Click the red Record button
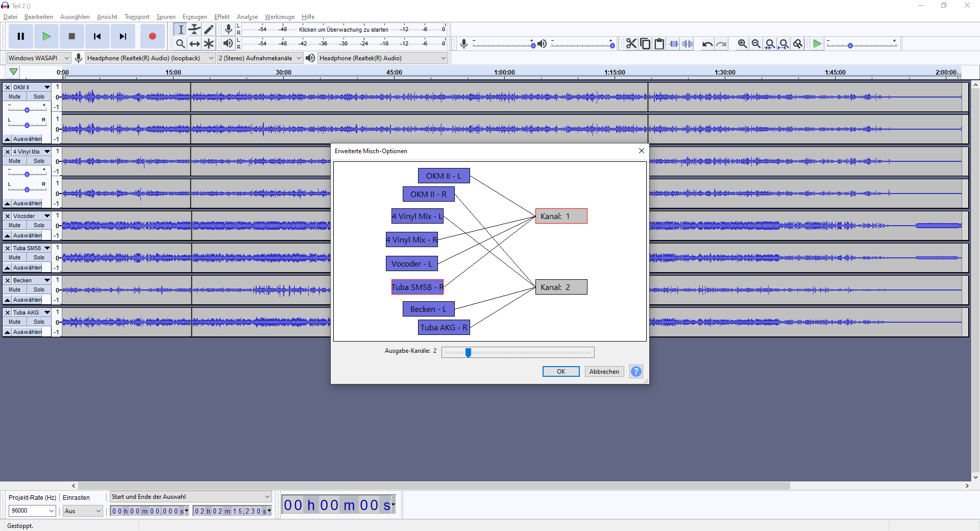Image resolution: width=980 pixels, height=531 pixels. (x=152, y=36)
